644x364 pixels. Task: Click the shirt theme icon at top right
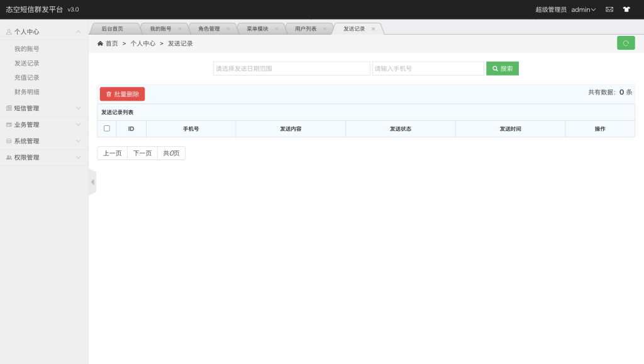[626, 9]
